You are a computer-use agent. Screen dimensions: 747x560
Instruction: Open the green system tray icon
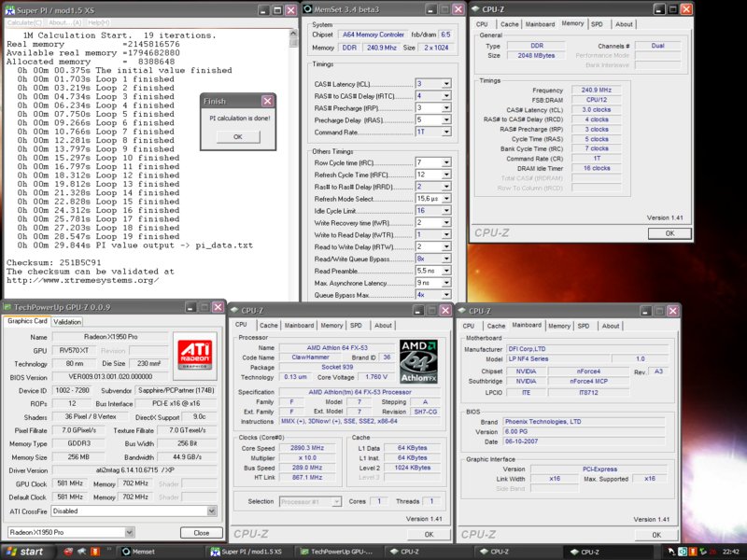pos(704,552)
